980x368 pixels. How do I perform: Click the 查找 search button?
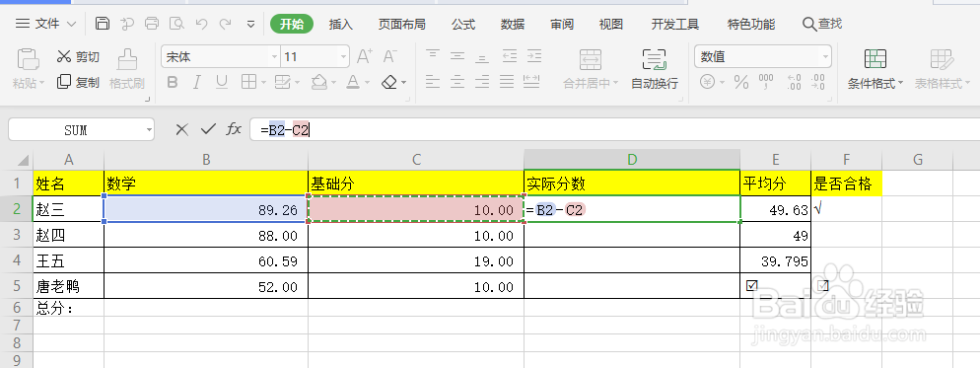pyautogui.click(x=822, y=24)
